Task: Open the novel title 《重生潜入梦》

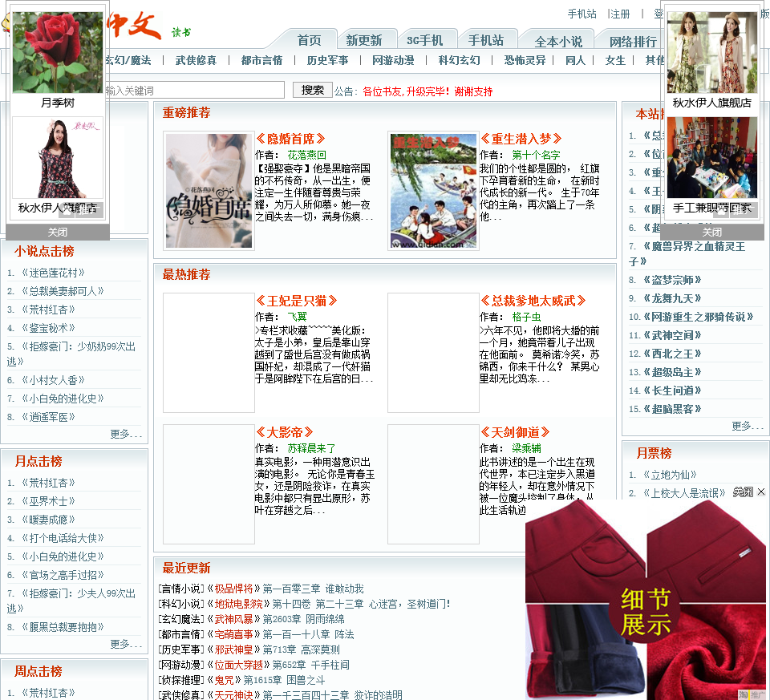Action: pyautogui.click(x=521, y=139)
